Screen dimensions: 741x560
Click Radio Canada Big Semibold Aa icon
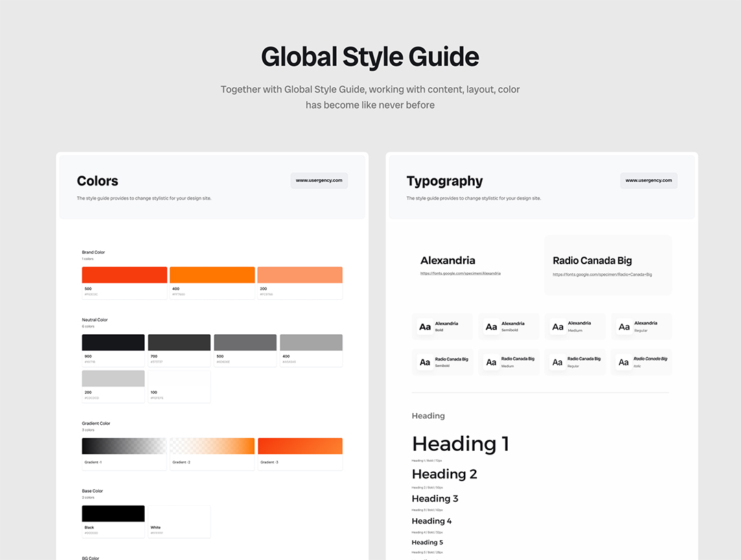tap(425, 362)
